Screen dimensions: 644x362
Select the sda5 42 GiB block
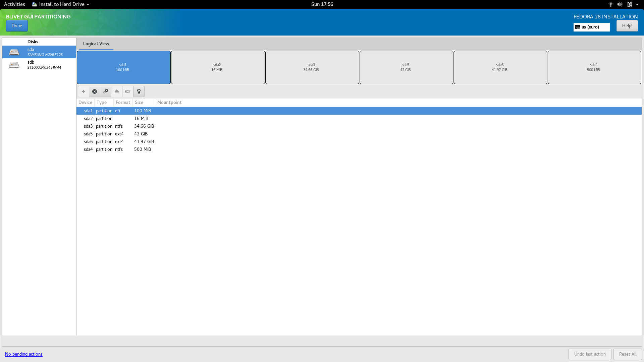[x=407, y=67]
